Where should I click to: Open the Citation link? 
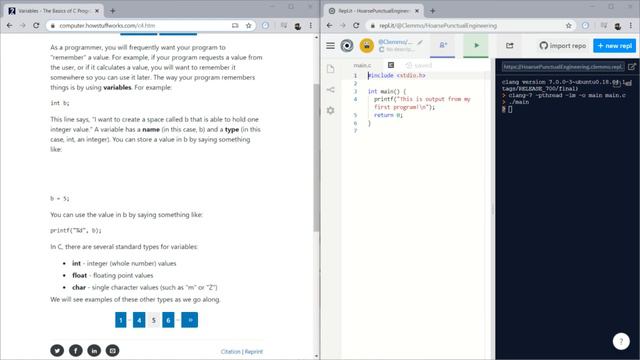231,351
